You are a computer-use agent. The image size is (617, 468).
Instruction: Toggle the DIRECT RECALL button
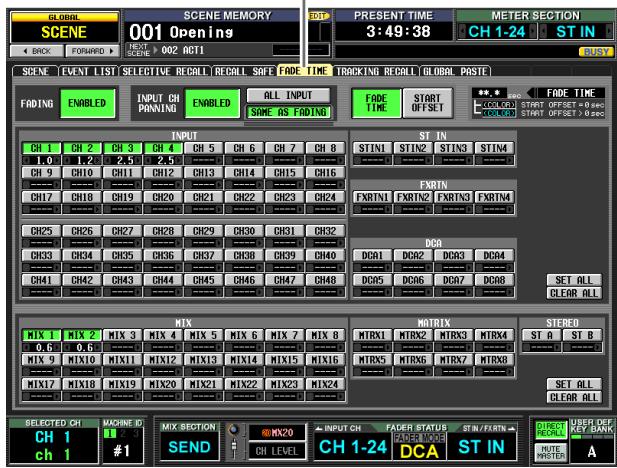click(550, 430)
